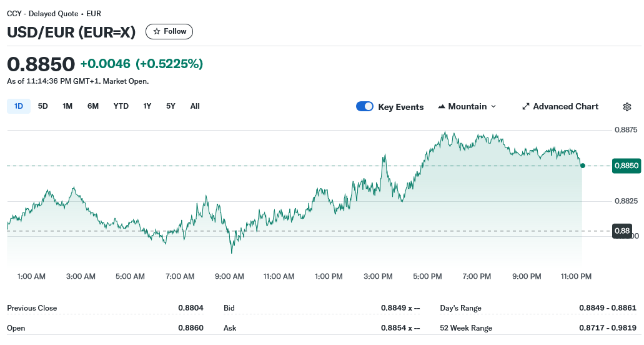
Task: Click the Previous Close label
Action: [x=32, y=308]
